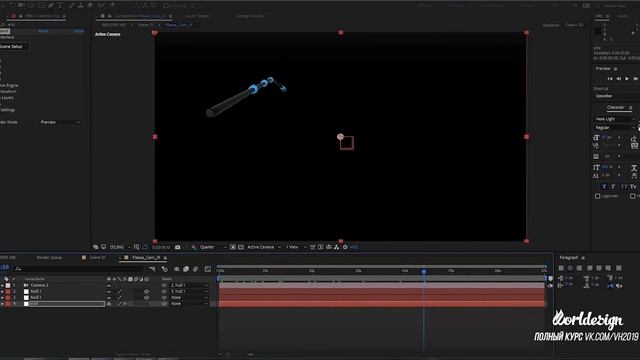Enable motion blur icon in timeline header

[x=196, y=269]
